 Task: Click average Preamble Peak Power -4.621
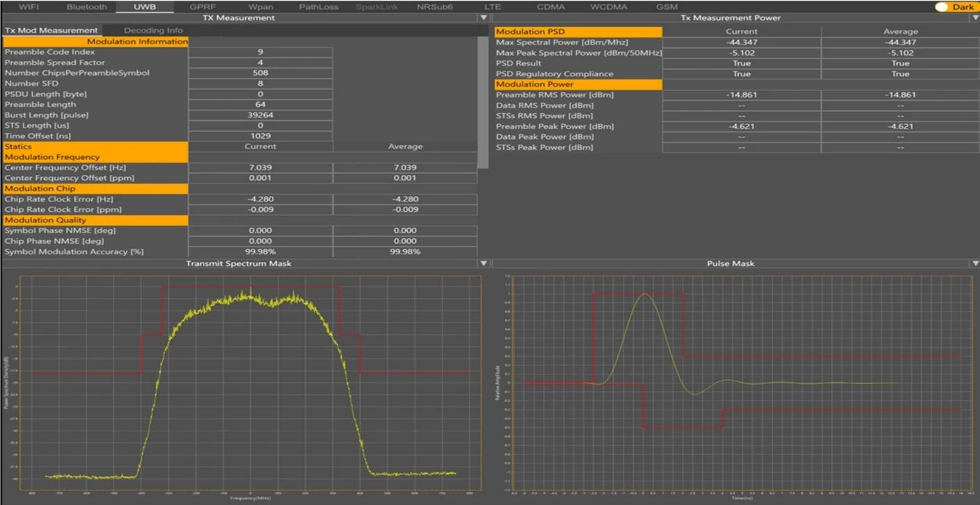coord(900,126)
